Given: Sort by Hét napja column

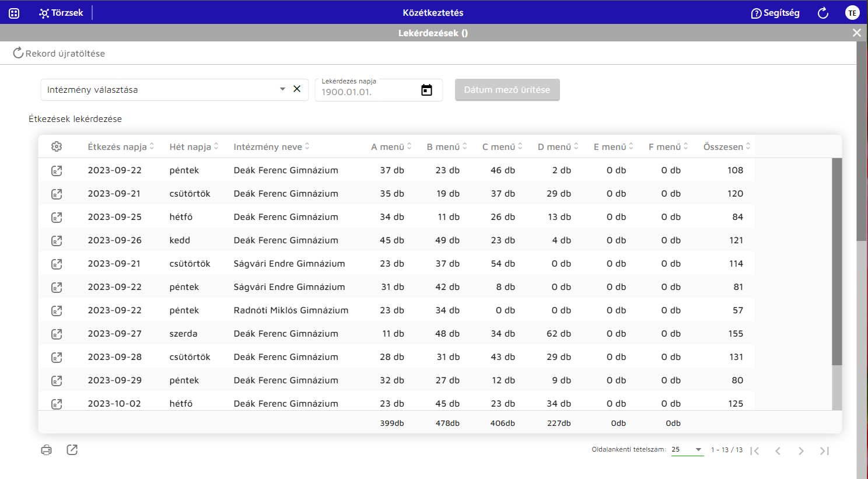Looking at the screenshot, I should coord(194,146).
